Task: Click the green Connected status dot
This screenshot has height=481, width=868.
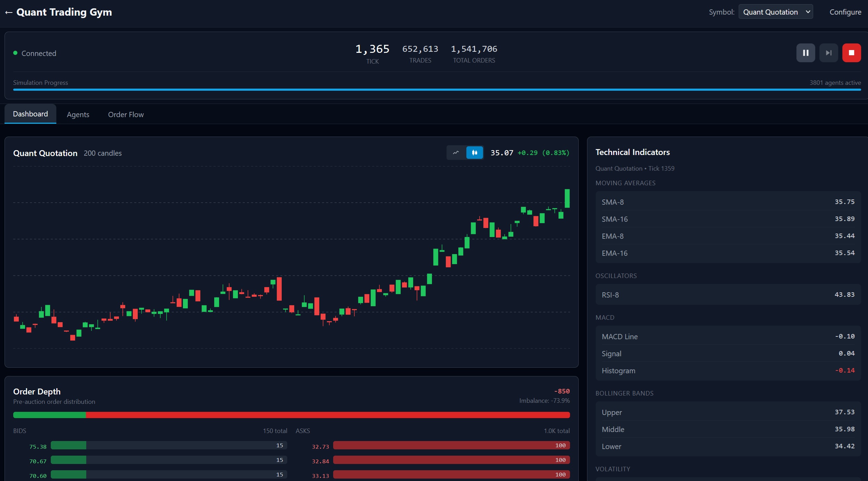Action: [15, 53]
